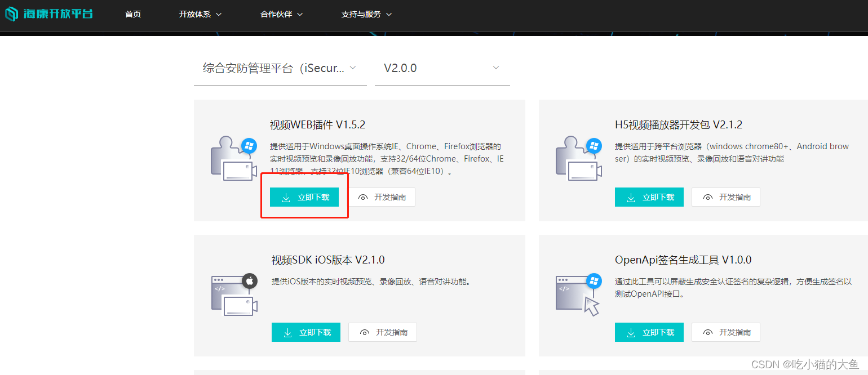Click the H5视频播放器开发包 puzzle-camera icon

point(579,159)
